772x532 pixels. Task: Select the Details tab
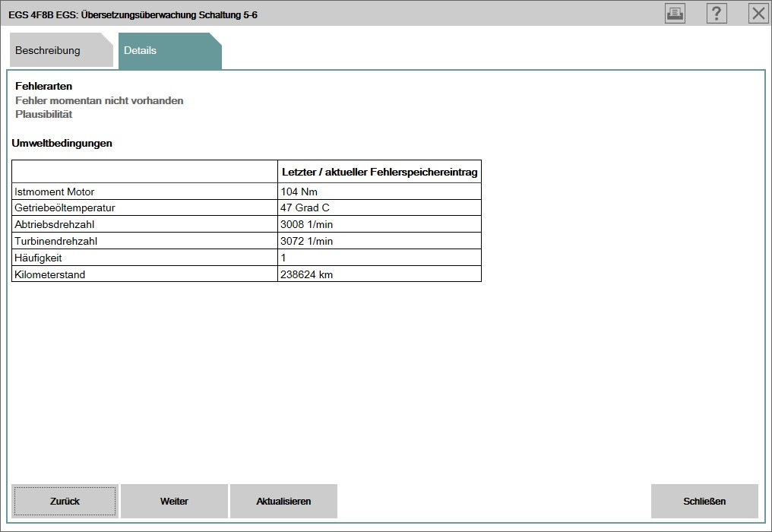coord(141,51)
